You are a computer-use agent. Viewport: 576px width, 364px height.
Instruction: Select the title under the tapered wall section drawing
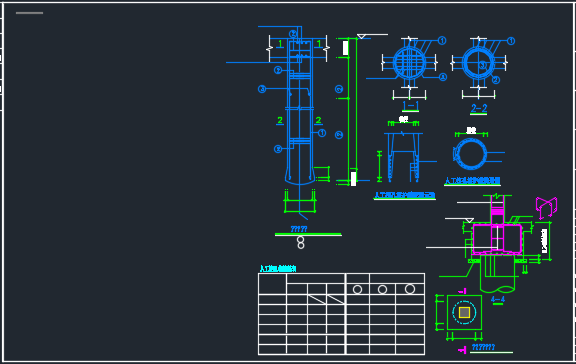[x=404, y=195]
